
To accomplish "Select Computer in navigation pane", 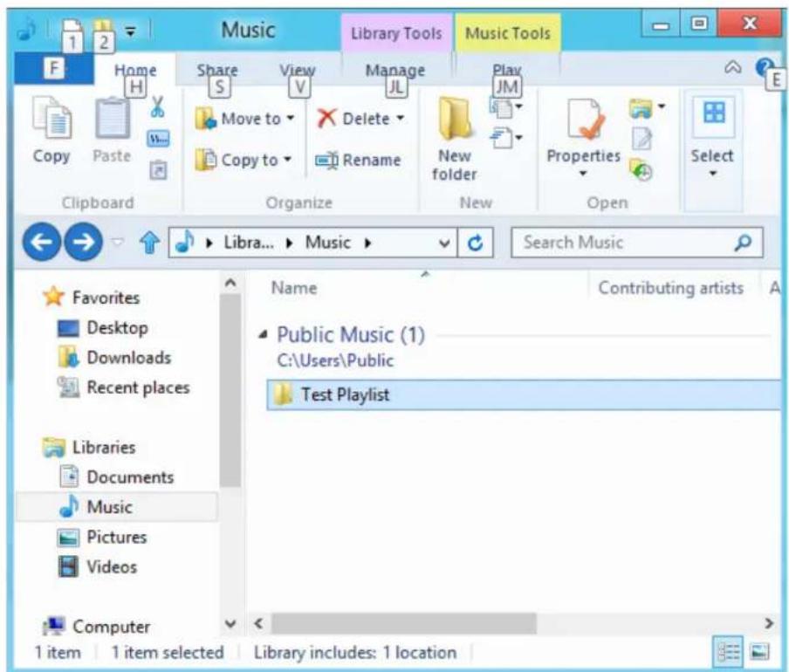I will [96, 627].
